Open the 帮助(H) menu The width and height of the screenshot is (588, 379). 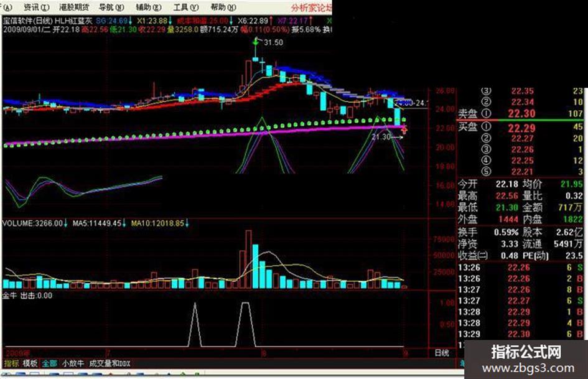tap(223, 7)
